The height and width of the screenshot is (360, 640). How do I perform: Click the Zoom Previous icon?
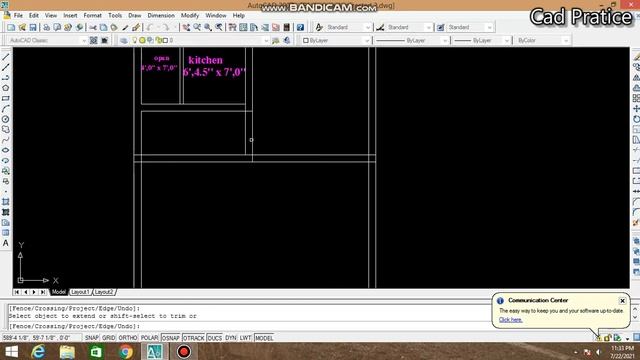pos(219,27)
